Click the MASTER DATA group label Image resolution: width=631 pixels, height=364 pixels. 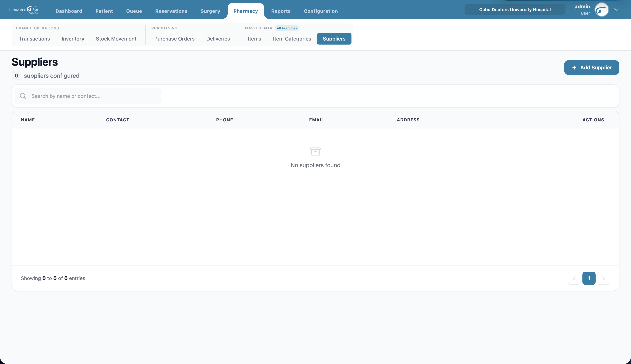[259, 28]
